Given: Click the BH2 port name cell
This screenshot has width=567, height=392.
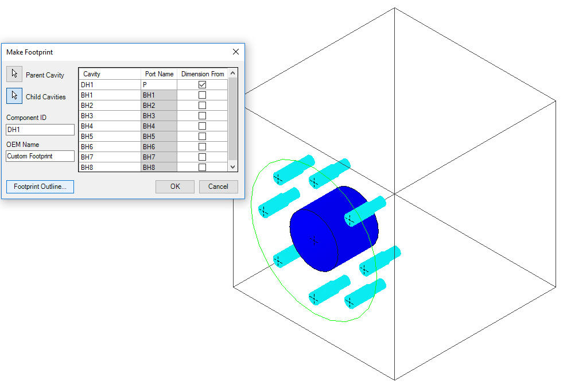Looking at the screenshot, I should tap(159, 105).
